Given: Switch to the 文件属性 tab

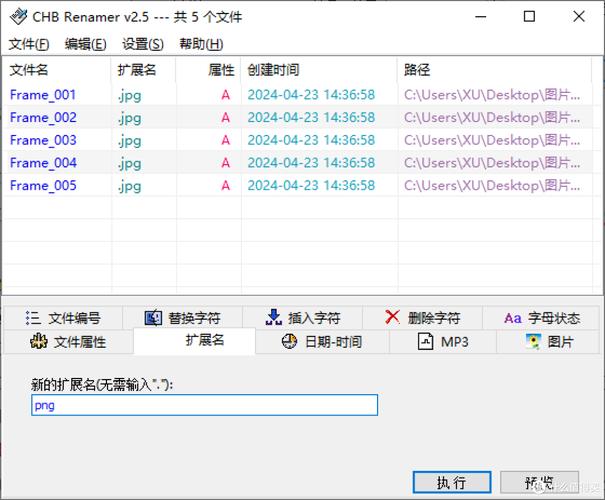Looking at the screenshot, I should click(68, 341).
